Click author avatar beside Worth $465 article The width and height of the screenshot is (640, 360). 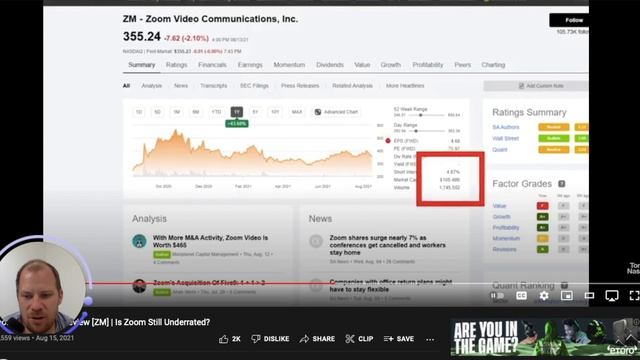coord(139,241)
